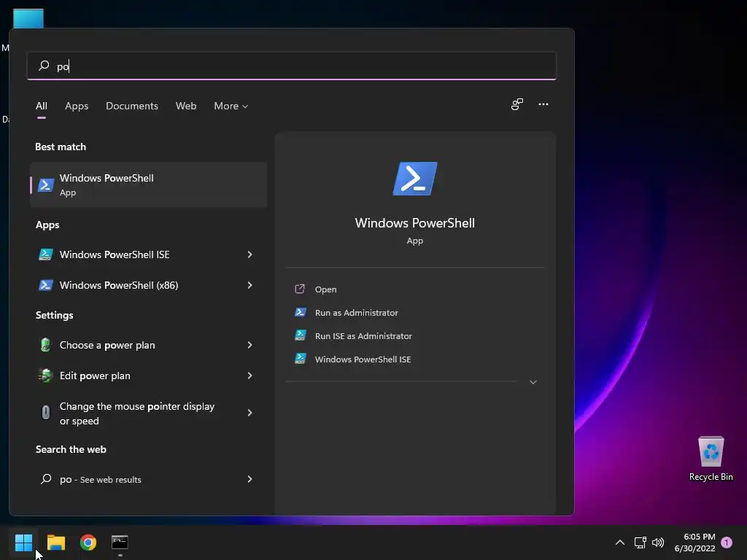This screenshot has width=747, height=560.
Task: Open File Explorer from the taskbar
Action: pyautogui.click(x=55, y=542)
